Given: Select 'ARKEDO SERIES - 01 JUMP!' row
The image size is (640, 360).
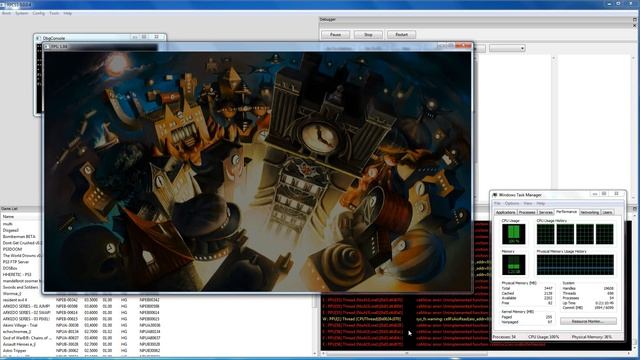Looking at the screenshot, I should tap(82, 306).
